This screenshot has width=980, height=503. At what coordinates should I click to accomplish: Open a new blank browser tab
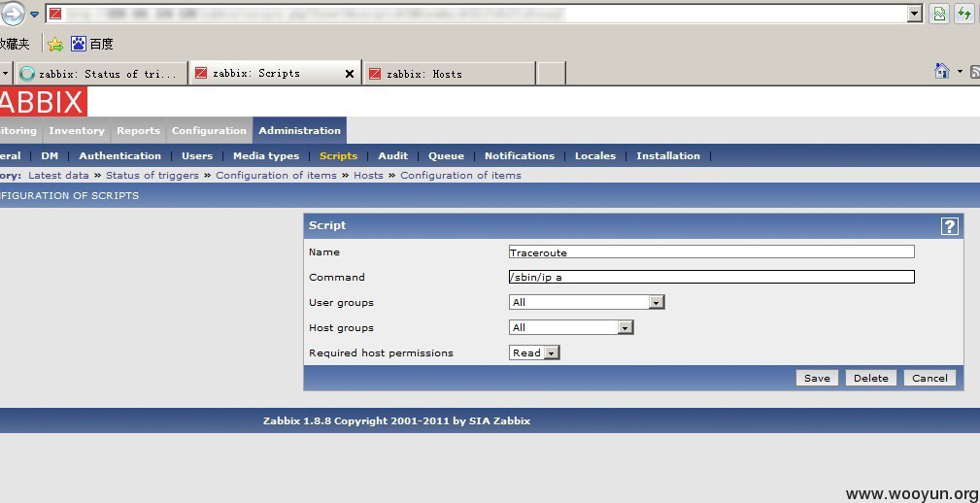552,73
